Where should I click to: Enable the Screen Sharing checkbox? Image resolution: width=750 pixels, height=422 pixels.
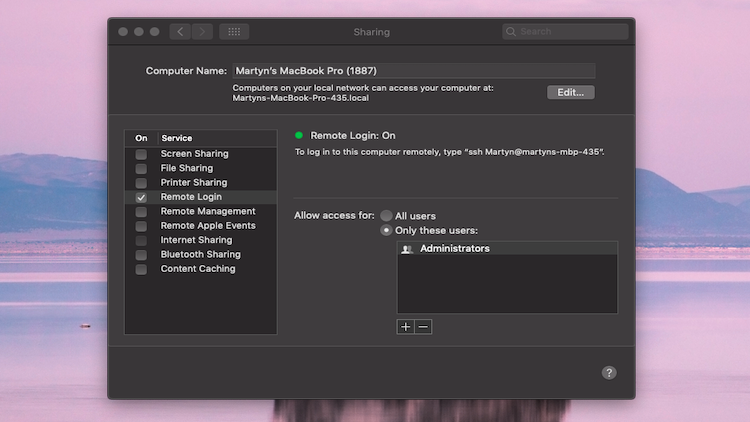[141, 154]
